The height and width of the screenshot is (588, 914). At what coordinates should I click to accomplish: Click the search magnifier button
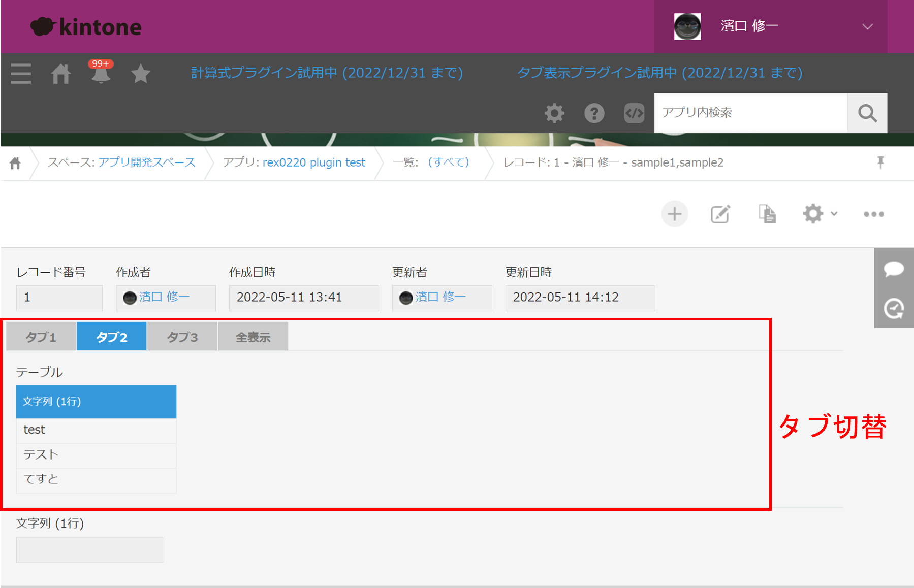[x=867, y=113]
